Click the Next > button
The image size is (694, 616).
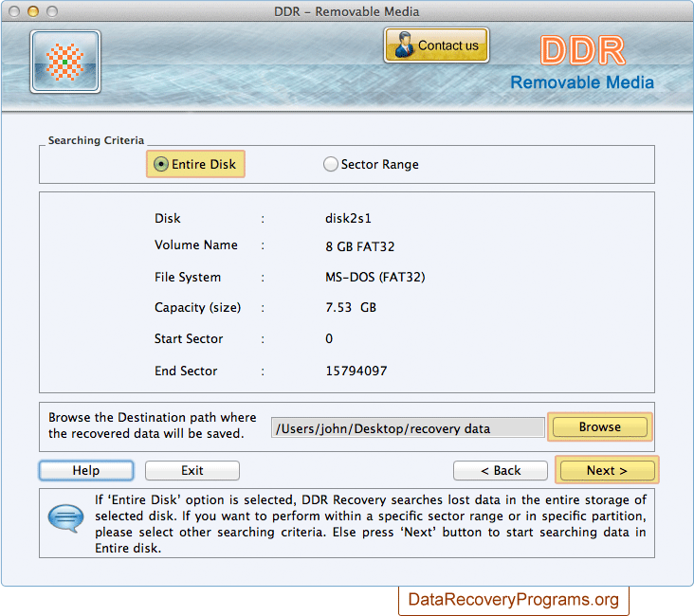coord(607,470)
